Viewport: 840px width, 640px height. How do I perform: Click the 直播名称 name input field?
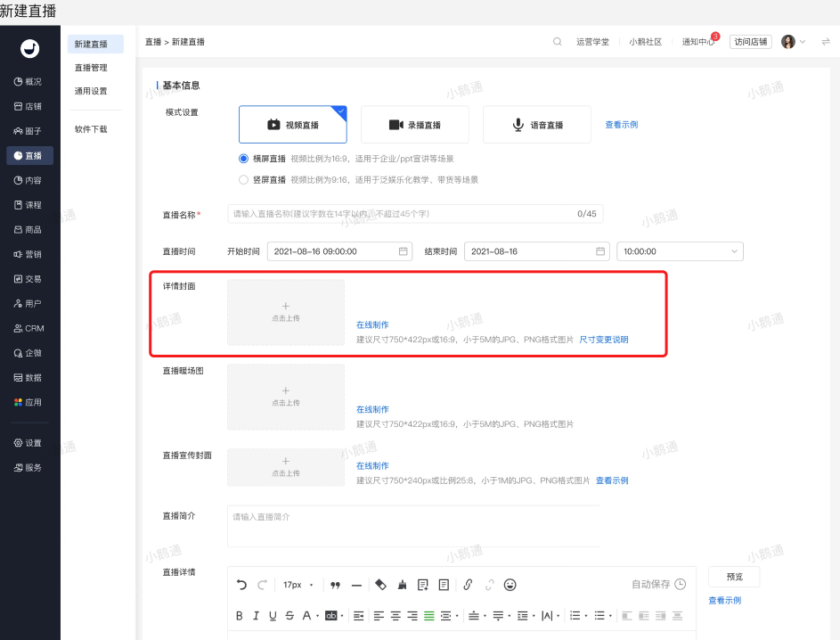(415, 214)
